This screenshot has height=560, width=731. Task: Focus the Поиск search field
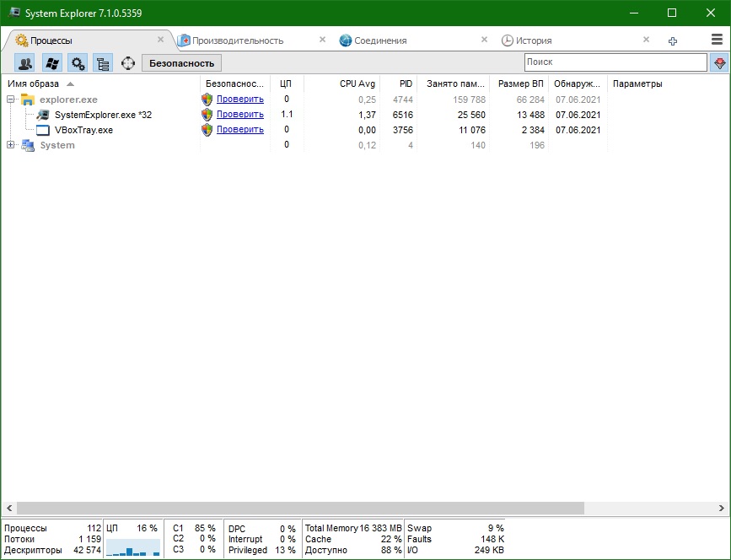[615, 62]
